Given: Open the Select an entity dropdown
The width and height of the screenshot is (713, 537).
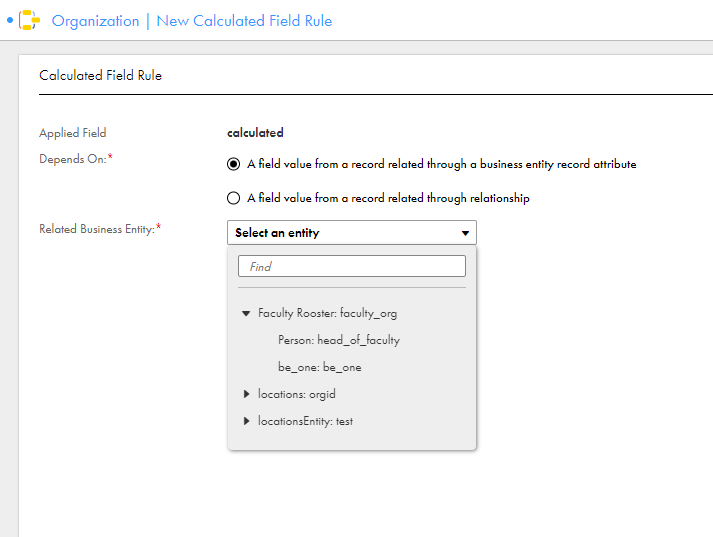Looking at the screenshot, I should click(x=351, y=233).
